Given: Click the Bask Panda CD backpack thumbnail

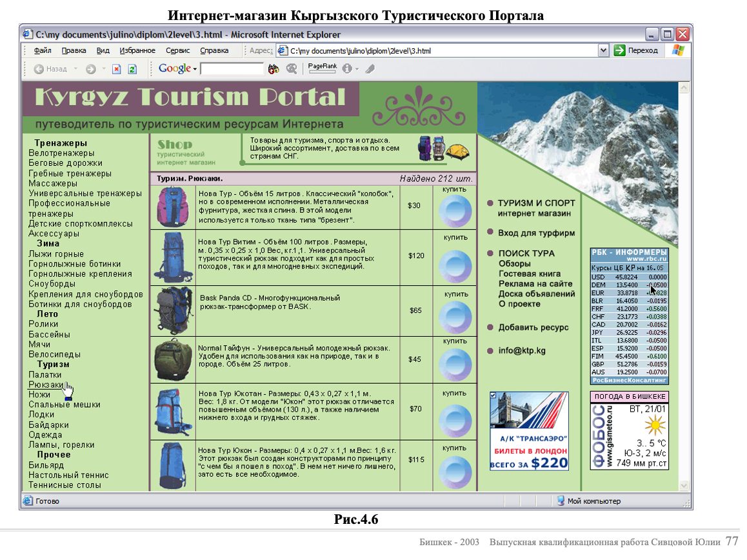Looking at the screenshot, I should (x=174, y=311).
